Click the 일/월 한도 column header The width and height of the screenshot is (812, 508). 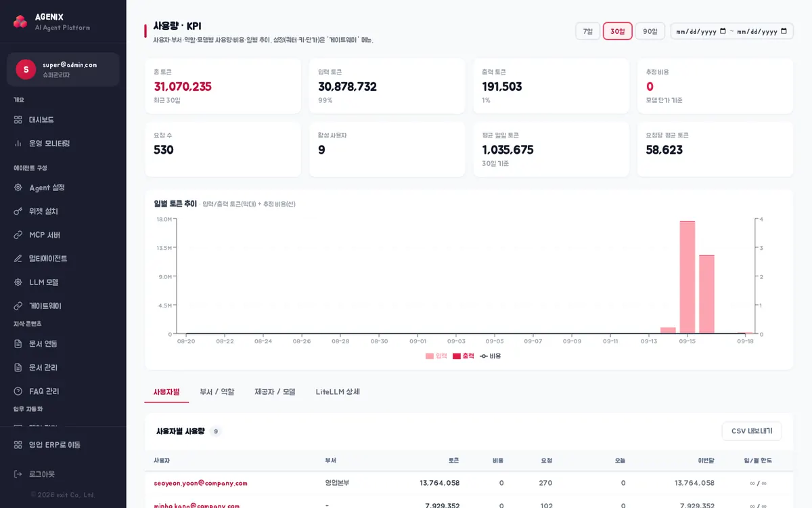click(x=758, y=461)
